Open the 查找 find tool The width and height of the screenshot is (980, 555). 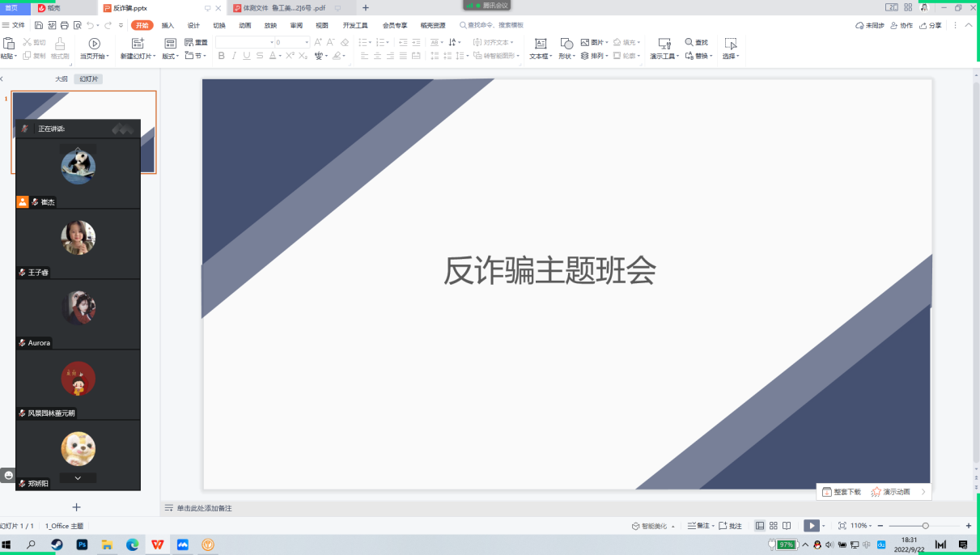click(x=696, y=42)
